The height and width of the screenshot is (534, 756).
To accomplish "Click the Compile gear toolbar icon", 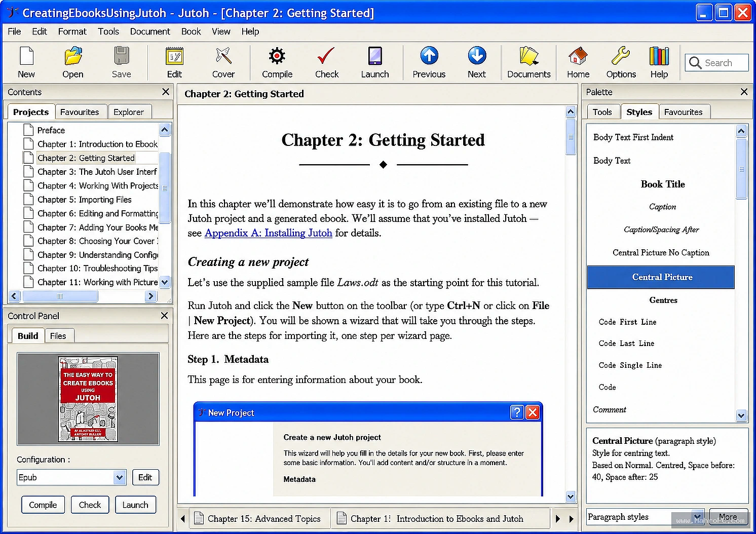I will [277, 56].
